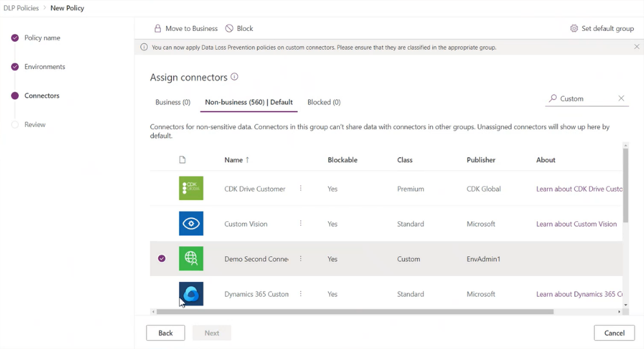Click the Premium class cell
644x349 pixels.
point(410,188)
